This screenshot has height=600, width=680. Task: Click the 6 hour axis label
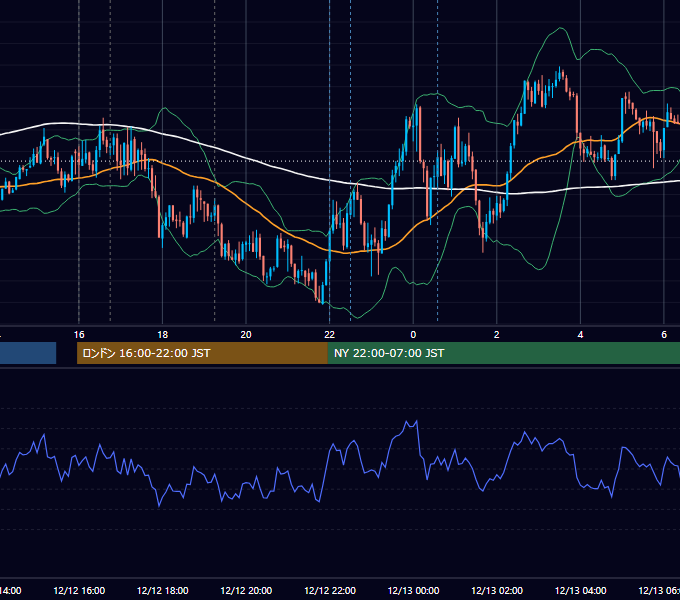point(664,335)
